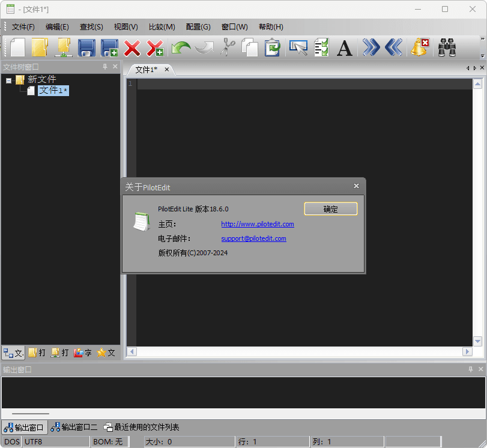Click the left double-chevron blue icon
The width and height of the screenshot is (487, 448).
pos(393,47)
